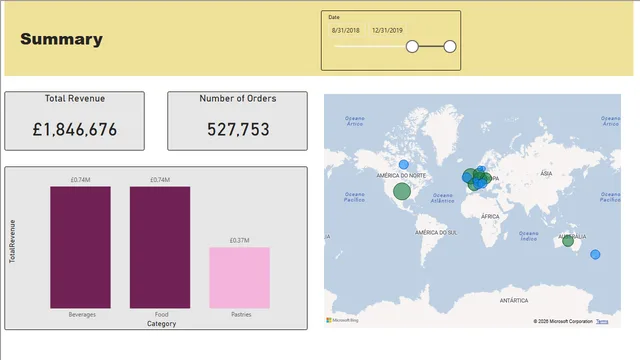Click the £0.74M label above Food bar

pyautogui.click(x=160, y=180)
